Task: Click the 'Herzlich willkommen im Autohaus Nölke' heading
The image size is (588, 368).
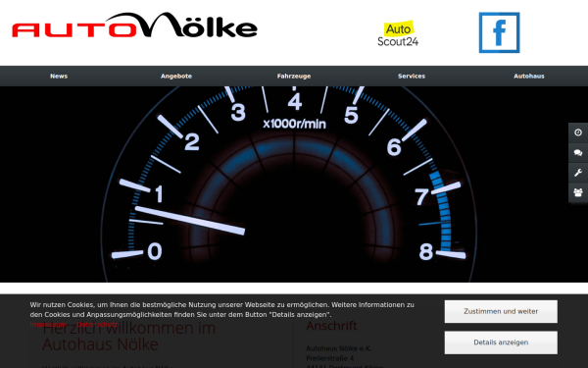Action: 129,336
